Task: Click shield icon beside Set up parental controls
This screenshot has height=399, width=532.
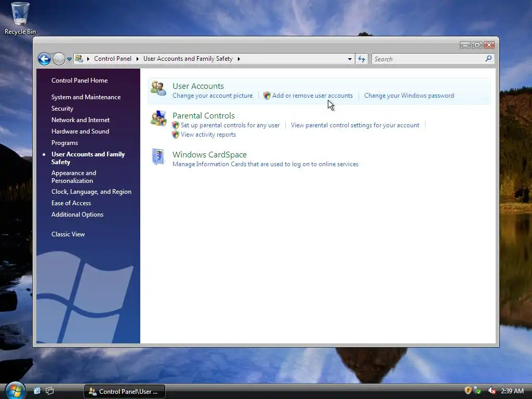Action: [176, 125]
